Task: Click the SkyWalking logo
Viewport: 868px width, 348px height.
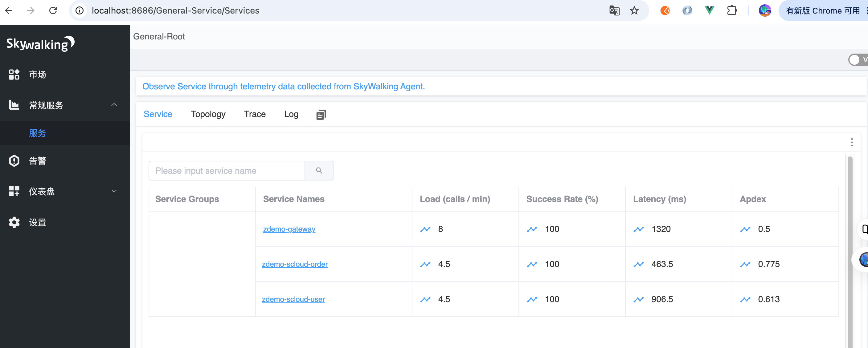Action: [40, 44]
